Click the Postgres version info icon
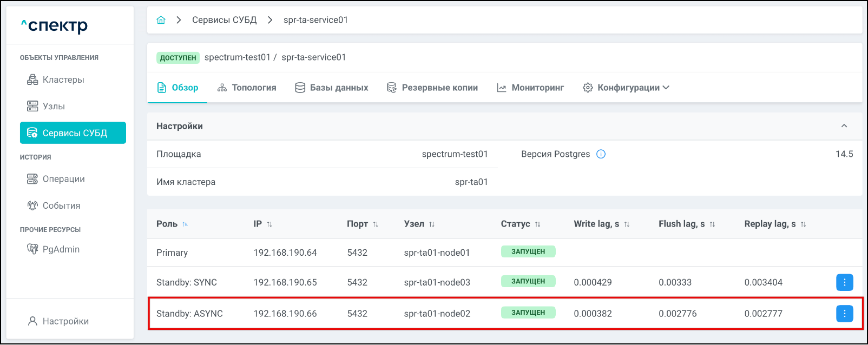This screenshot has height=345, width=868. [601, 154]
